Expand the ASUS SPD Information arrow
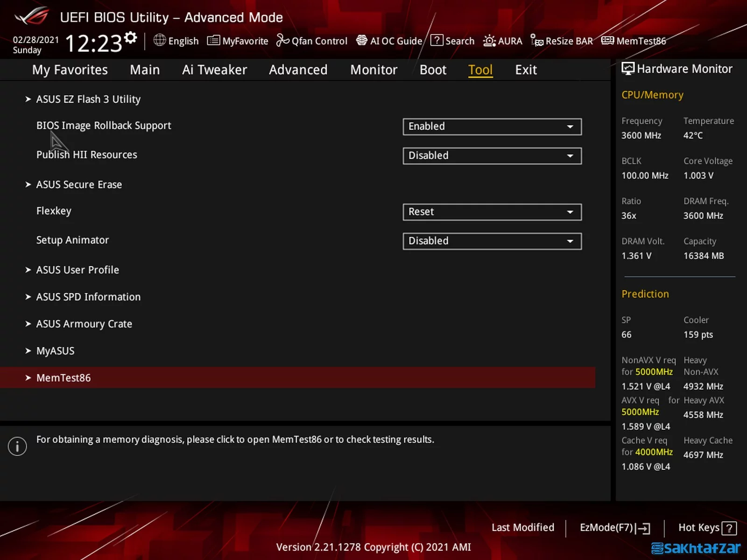Viewport: 747px width, 560px height. coord(28,297)
